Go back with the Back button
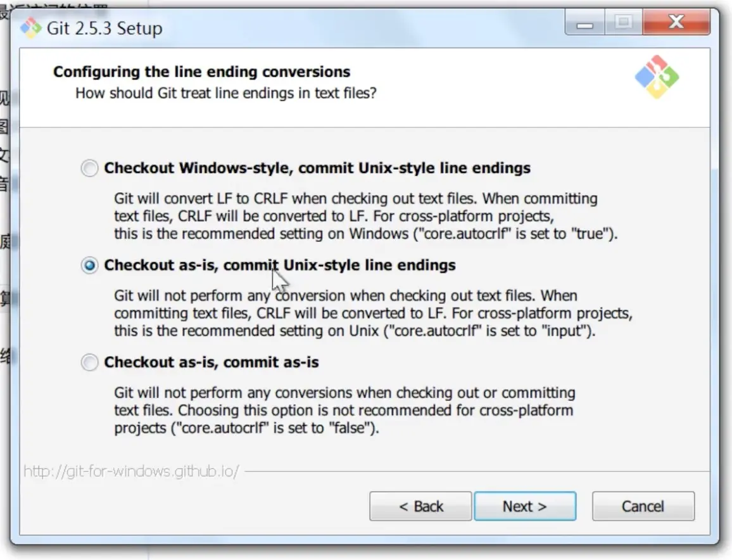 coord(420,507)
